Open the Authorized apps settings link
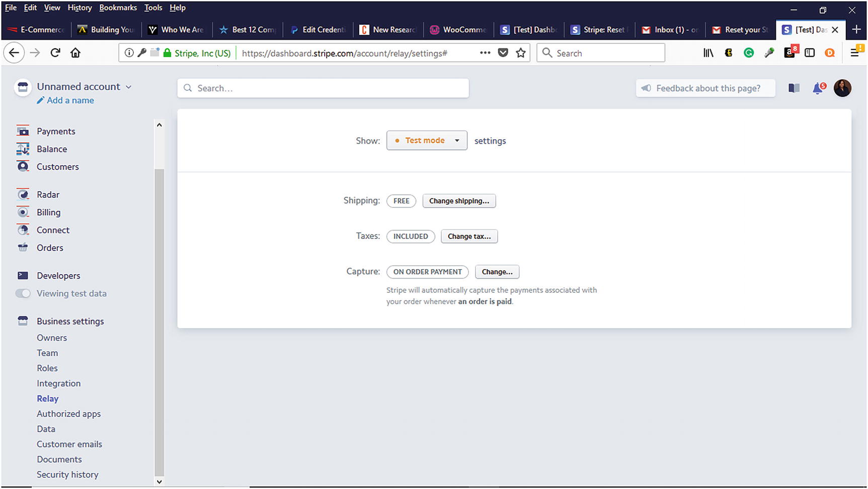 click(x=68, y=414)
